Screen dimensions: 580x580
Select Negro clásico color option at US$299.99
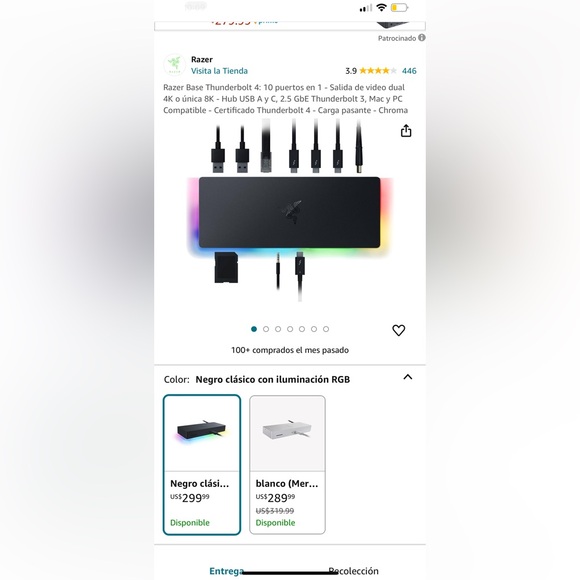[x=202, y=465]
